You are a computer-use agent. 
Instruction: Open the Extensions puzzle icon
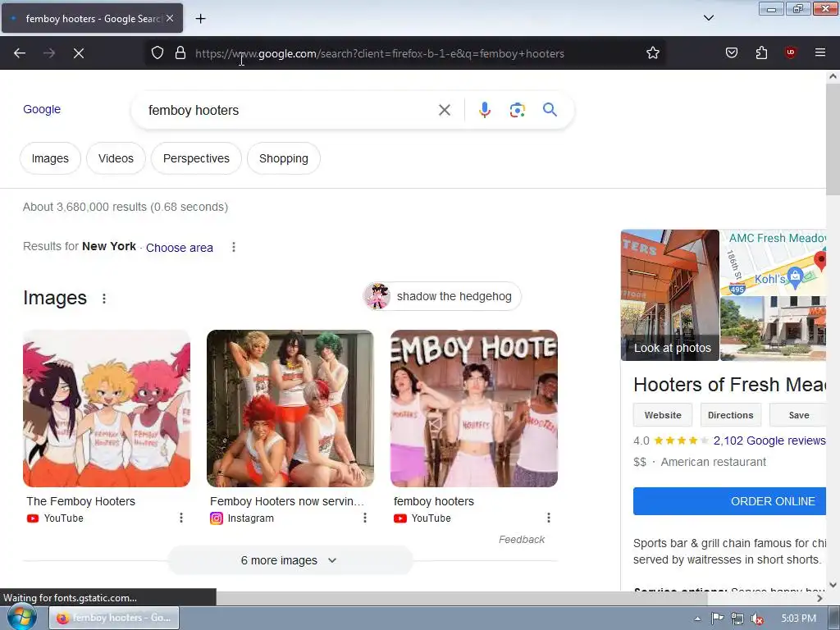pos(761,52)
